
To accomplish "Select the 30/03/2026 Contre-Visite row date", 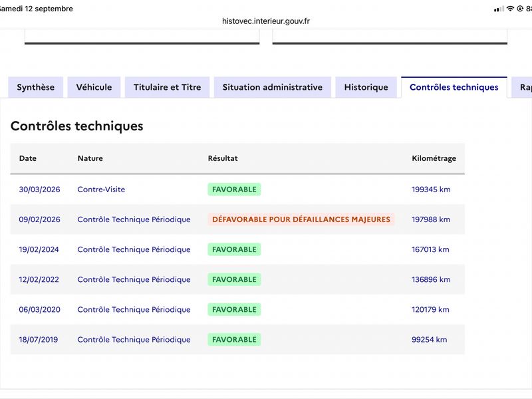I will [39, 190].
